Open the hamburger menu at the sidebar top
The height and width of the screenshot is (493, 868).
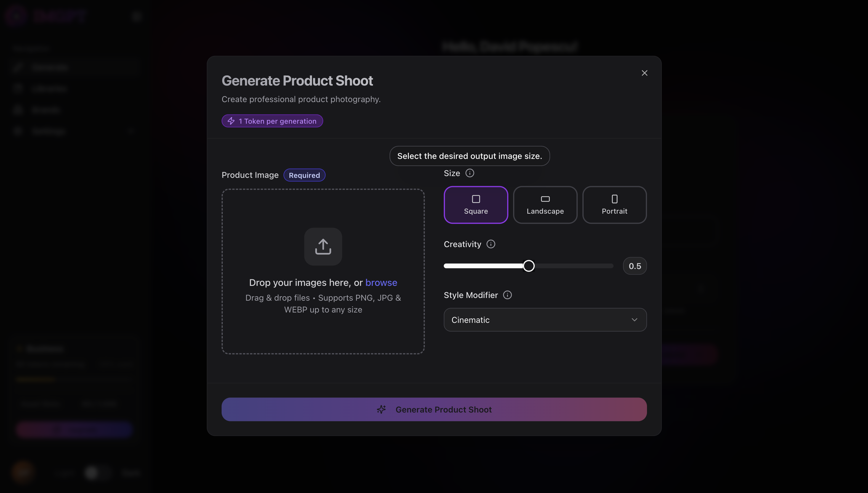tap(136, 16)
